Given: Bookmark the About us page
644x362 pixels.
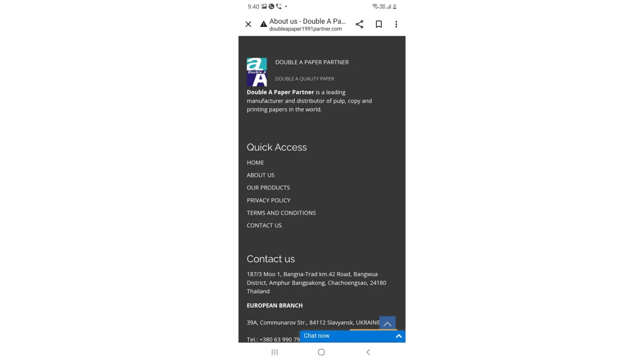Looking at the screenshot, I should [379, 24].
